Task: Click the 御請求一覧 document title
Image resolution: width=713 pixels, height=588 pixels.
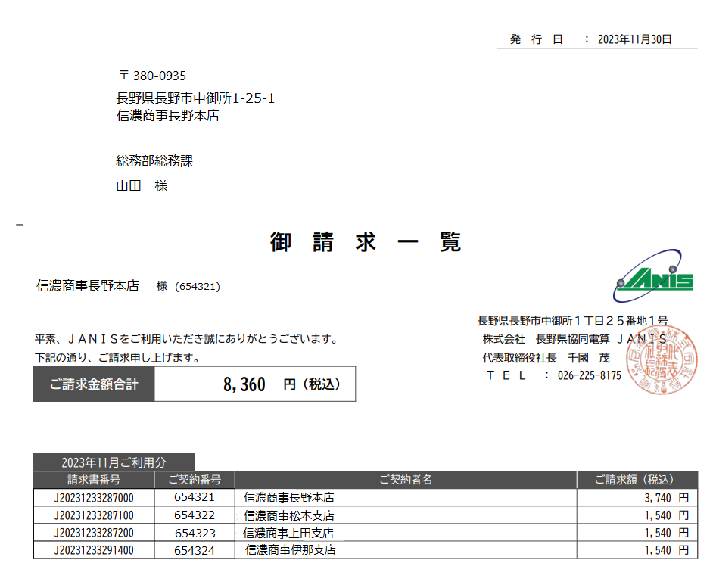Action: 366,242
